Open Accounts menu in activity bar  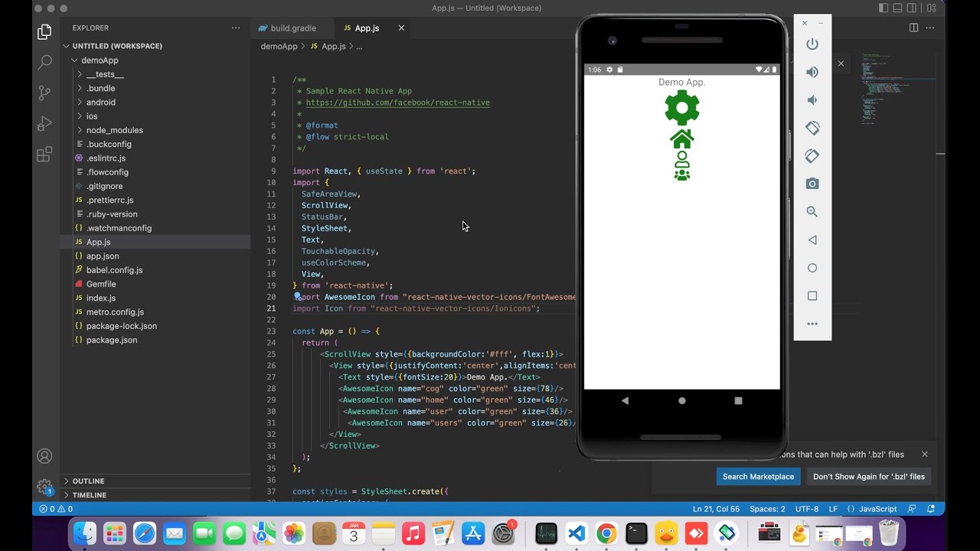coord(44,457)
